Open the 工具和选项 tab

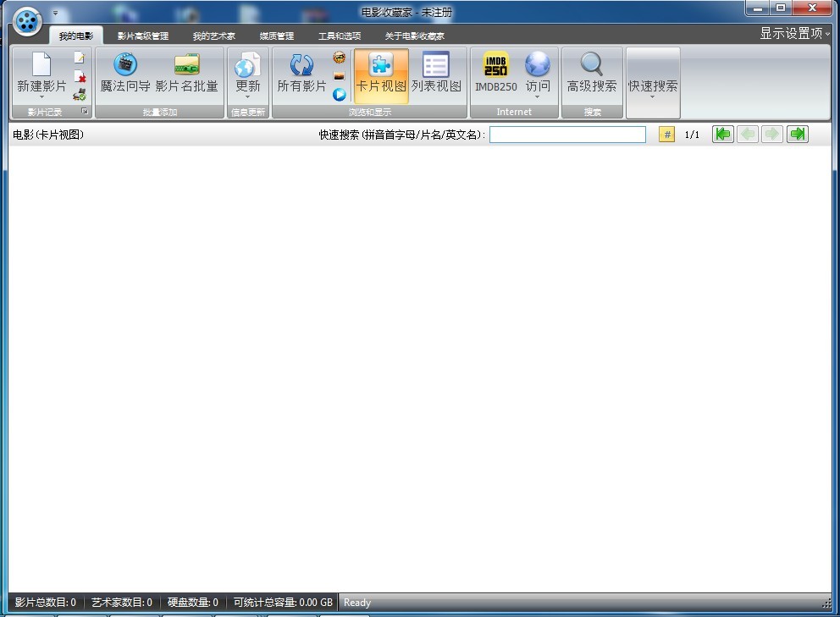click(x=339, y=36)
